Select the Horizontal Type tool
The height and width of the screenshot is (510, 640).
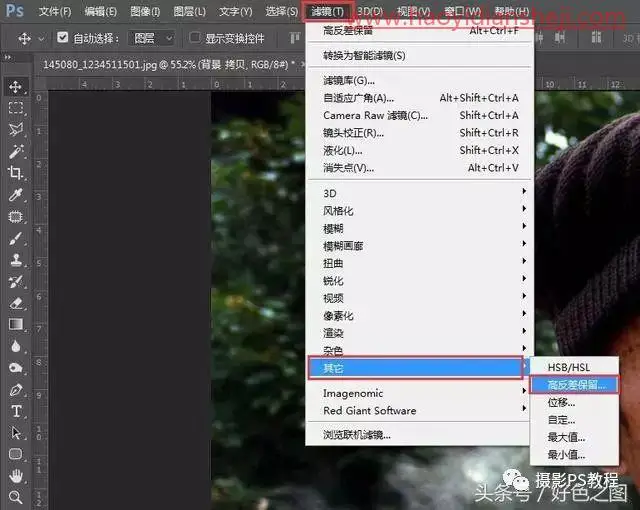(16, 411)
